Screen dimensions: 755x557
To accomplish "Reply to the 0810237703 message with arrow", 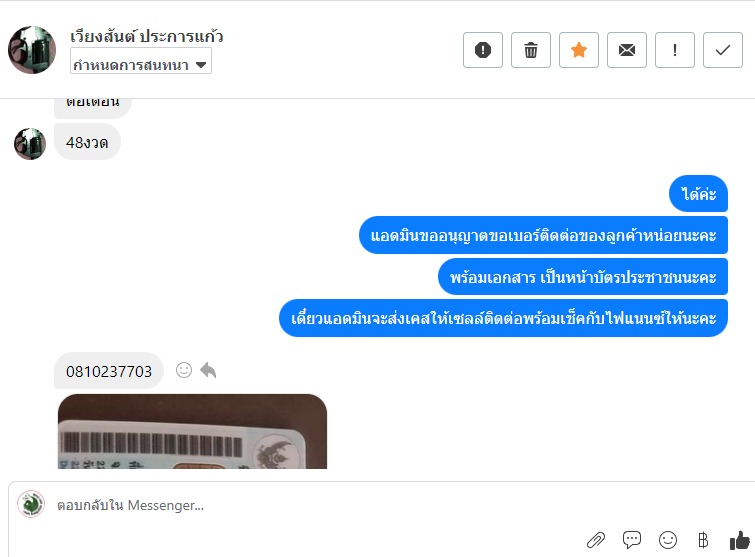I will pos(208,370).
